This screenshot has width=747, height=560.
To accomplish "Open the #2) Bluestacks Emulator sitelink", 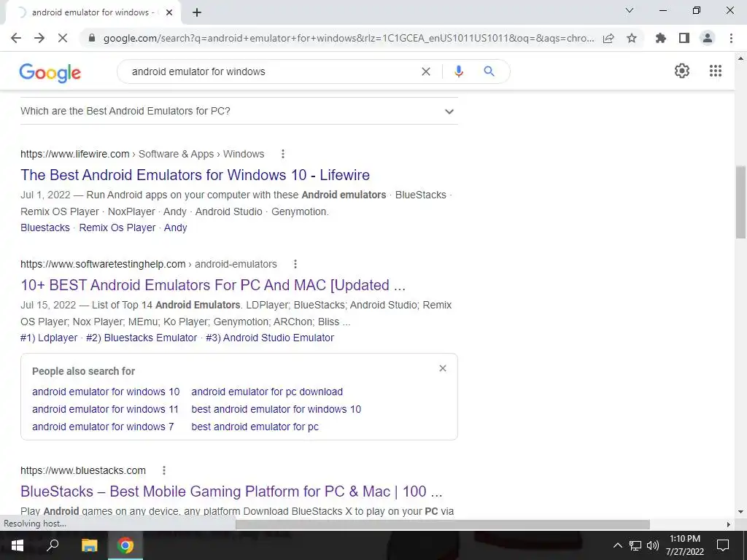I will coord(142,338).
